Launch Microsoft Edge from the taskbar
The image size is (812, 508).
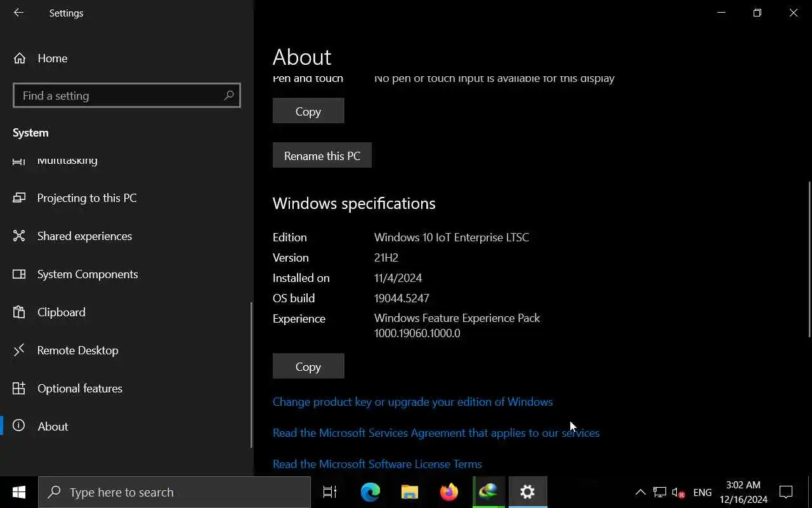coord(370,492)
